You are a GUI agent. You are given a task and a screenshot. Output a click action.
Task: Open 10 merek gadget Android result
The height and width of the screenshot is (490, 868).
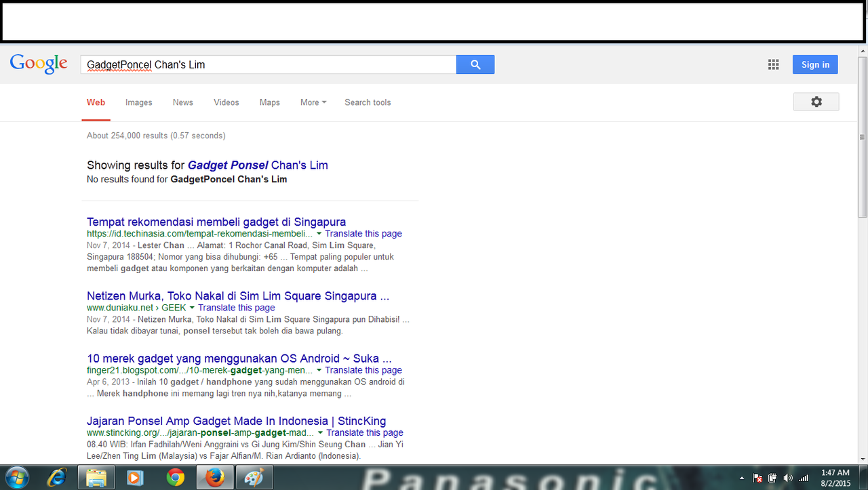tap(239, 359)
